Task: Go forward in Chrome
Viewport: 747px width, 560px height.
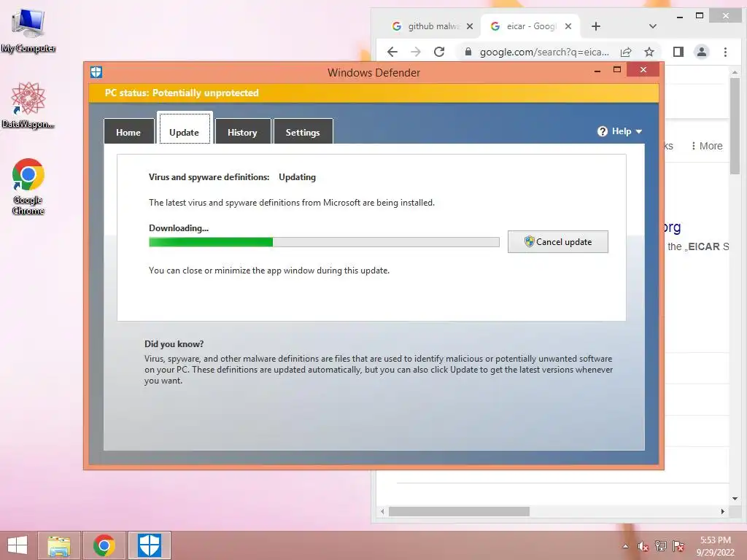Action: [416, 52]
